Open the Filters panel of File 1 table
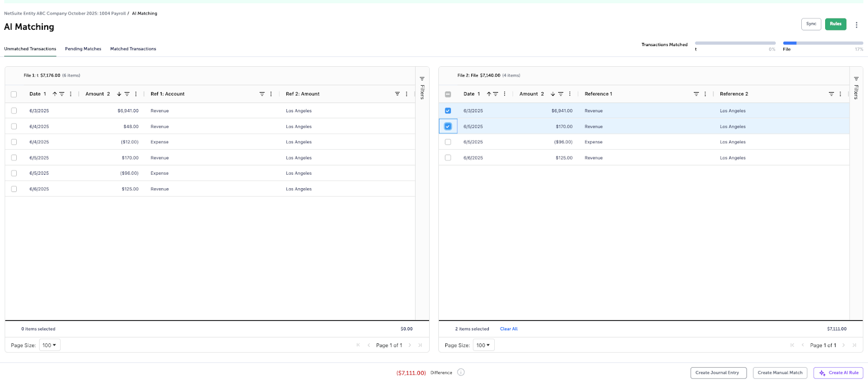 tap(422, 88)
